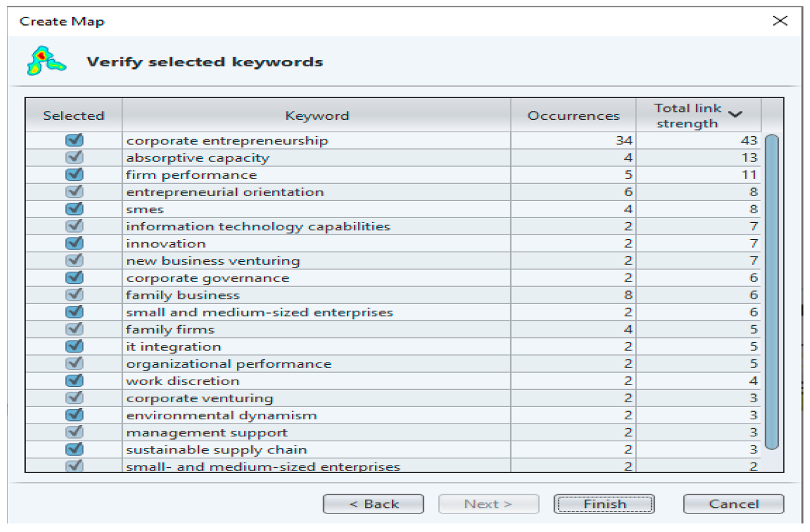The width and height of the screenshot is (810, 532).
Task: Deselect the firm performance keyword
Action: (74, 175)
